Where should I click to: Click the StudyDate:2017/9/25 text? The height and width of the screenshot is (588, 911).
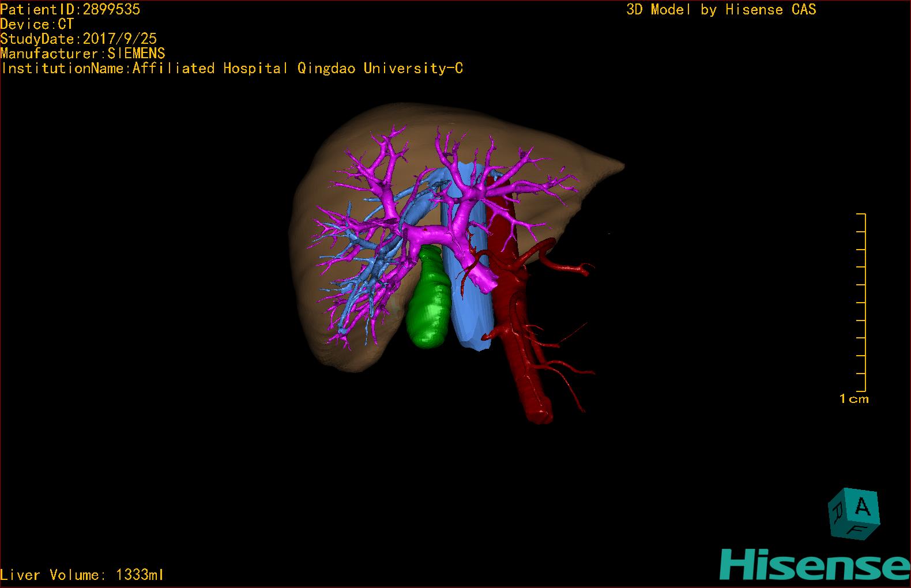click(x=78, y=39)
